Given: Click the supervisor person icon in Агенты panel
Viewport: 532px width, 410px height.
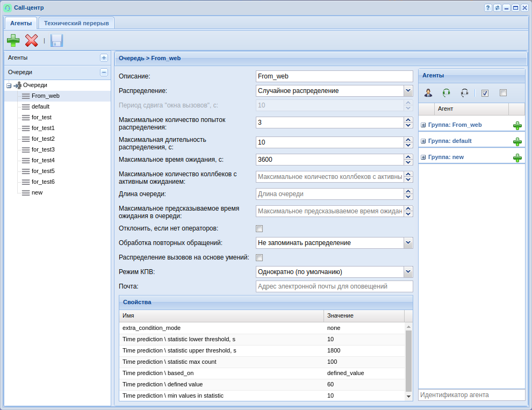Looking at the screenshot, I should point(428,92).
